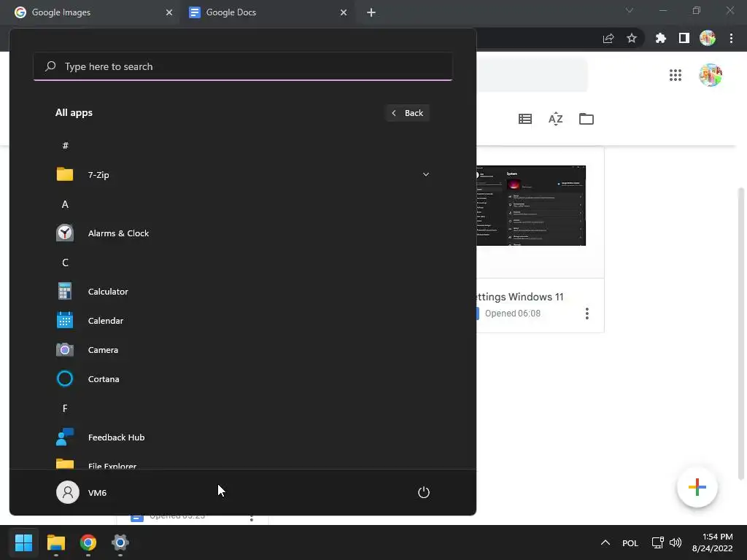Viewport: 747px width, 560px height.
Task: Open Cortana from the app list
Action: pyautogui.click(x=242, y=379)
